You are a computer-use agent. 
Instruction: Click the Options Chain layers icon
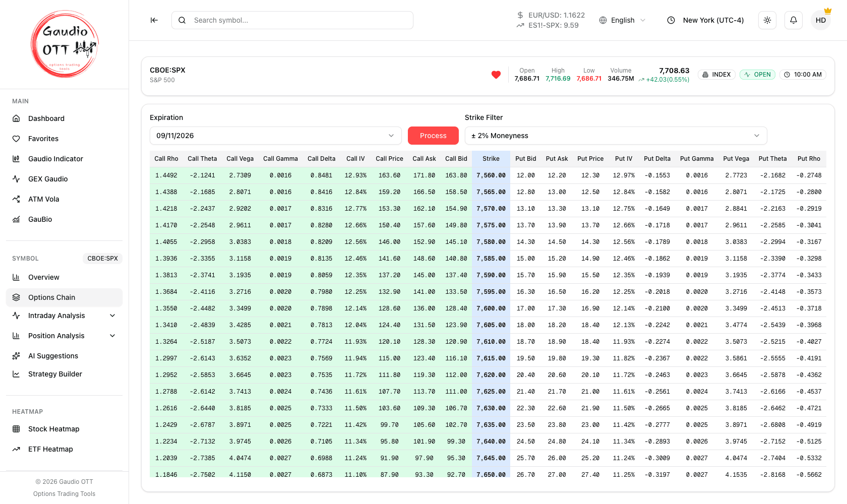point(16,297)
